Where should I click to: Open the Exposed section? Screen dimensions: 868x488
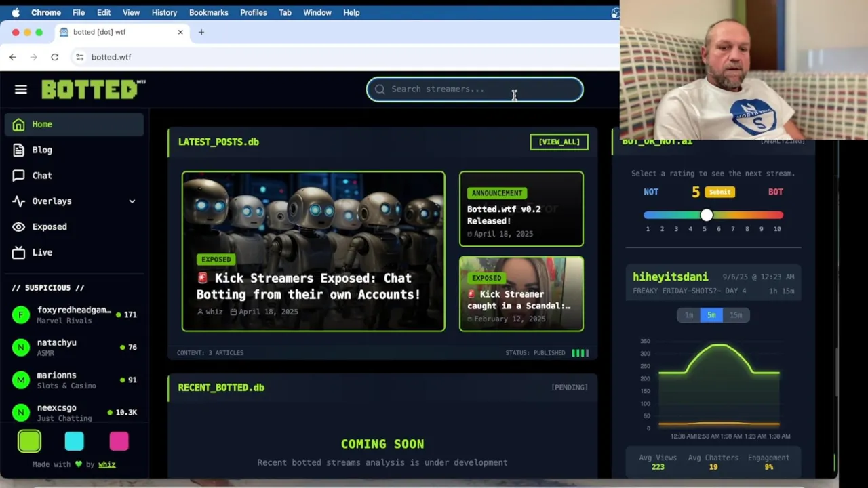pos(74,227)
